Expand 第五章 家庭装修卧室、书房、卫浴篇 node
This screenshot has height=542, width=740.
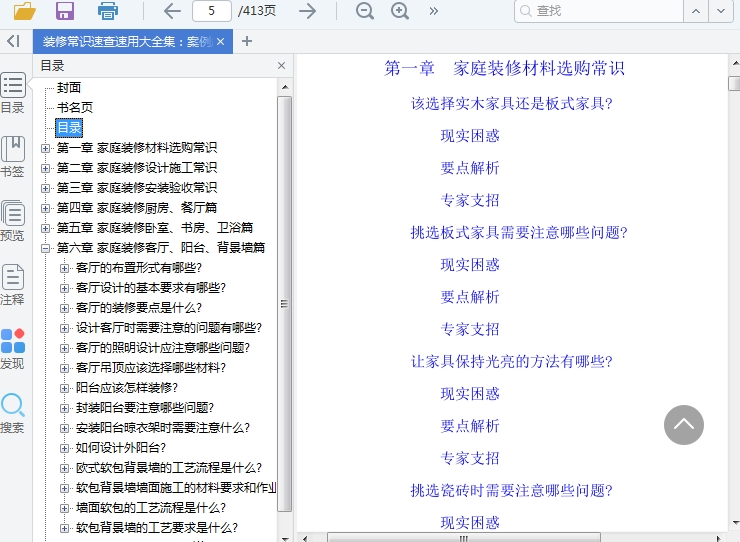click(45, 228)
